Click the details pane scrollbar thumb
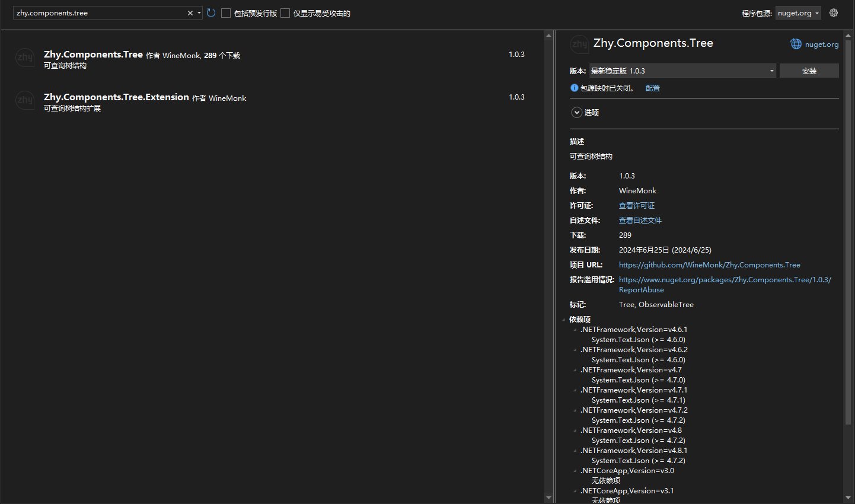Viewport: 855px width, 504px height. click(x=847, y=232)
